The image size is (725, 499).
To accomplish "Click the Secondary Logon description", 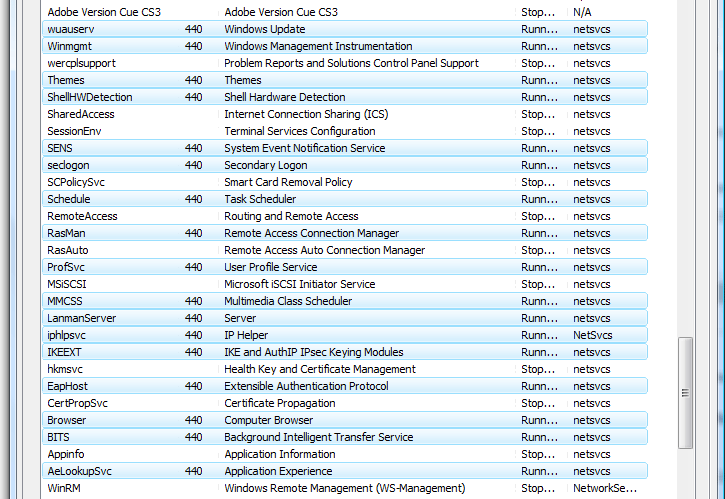I will tap(265, 165).
